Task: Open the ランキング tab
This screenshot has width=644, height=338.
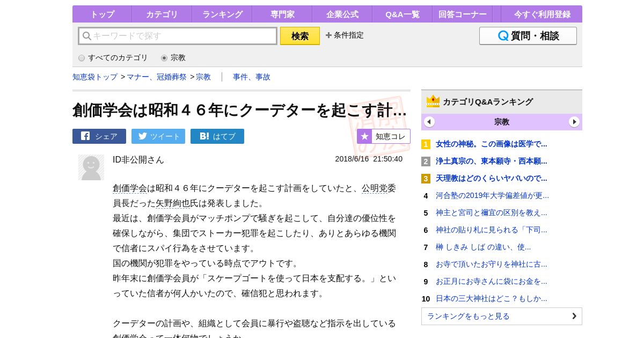Action: pos(222,14)
